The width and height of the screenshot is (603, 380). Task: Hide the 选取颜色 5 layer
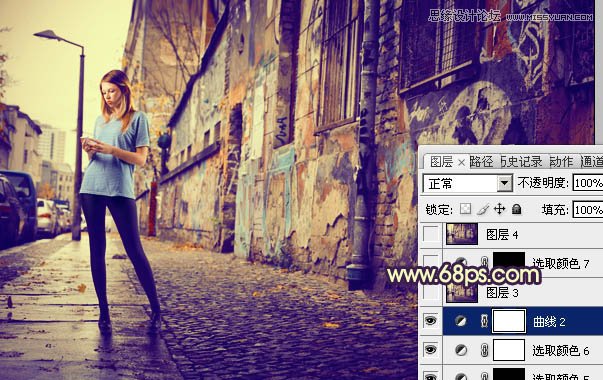pos(430,376)
